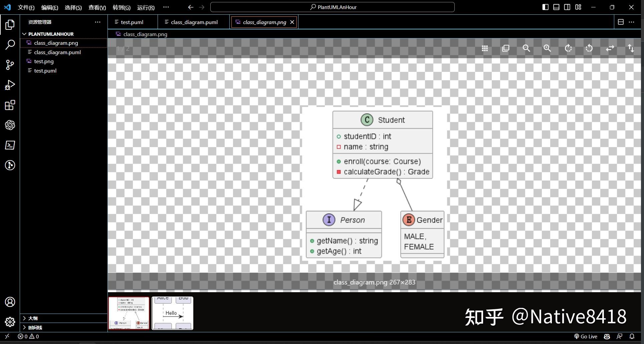Toggle the primary side bar layout button
Image resolution: width=644 pixels, height=344 pixels.
tap(545, 7)
